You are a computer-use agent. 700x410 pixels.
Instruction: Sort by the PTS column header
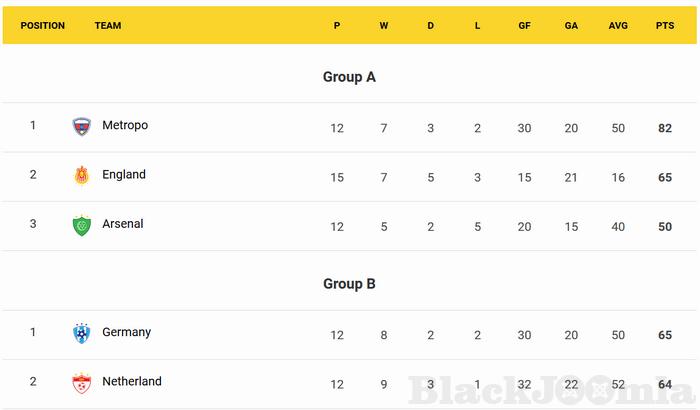tap(664, 26)
